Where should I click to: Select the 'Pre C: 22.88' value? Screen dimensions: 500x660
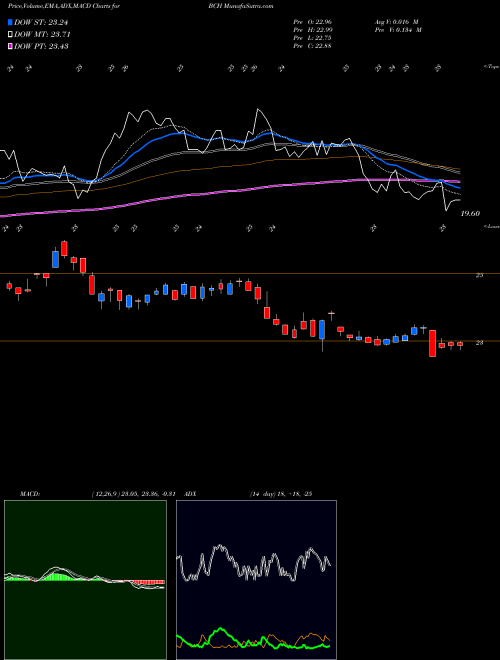pos(312,46)
